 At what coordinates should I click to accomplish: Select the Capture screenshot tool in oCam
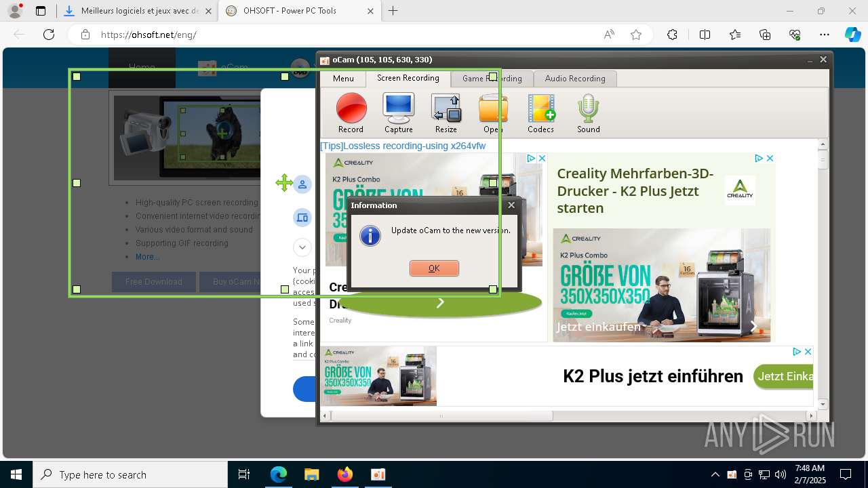pyautogui.click(x=399, y=113)
